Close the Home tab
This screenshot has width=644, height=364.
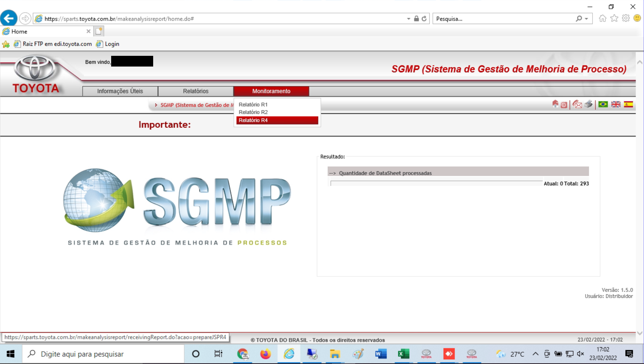click(89, 31)
